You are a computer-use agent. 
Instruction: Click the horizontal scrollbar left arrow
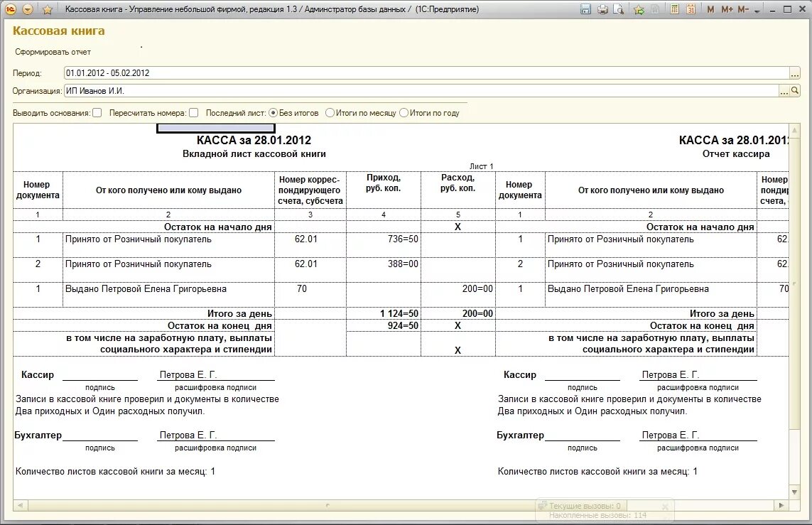[20, 505]
